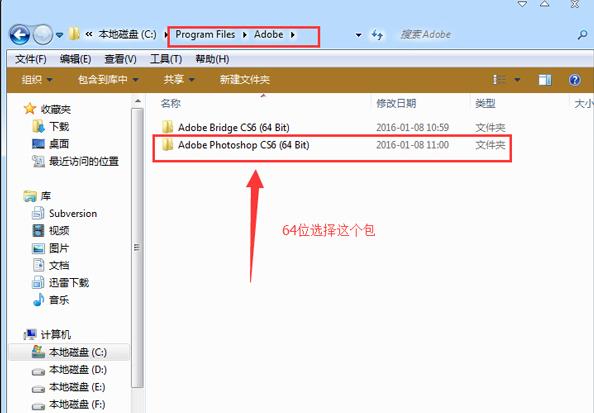Open the 查看(V) menu
The image size is (594, 413).
tap(120, 59)
